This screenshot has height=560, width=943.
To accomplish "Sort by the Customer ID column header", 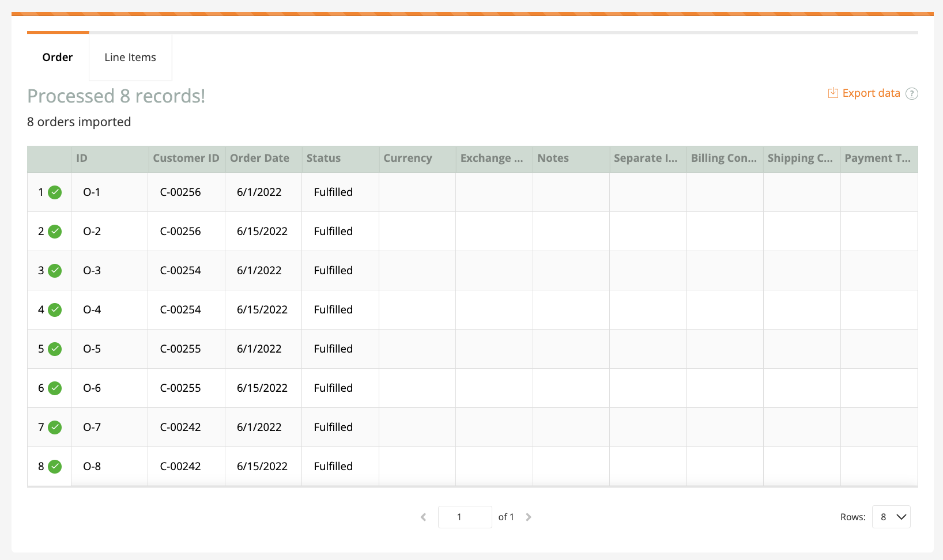I will tap(186, 158).
